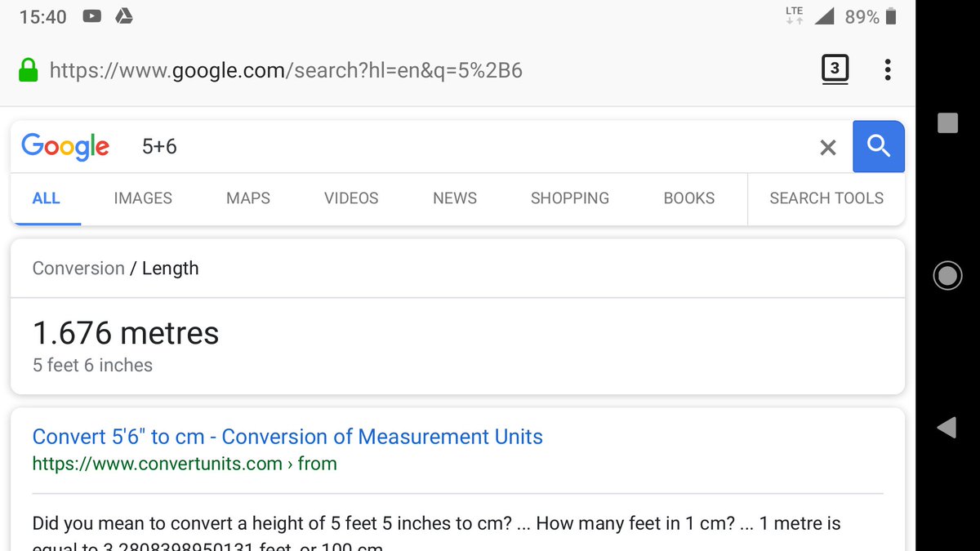980x551 pixels.
Task: Tap the 15:40 clock in status bar
Action: (x=42, y=16)
